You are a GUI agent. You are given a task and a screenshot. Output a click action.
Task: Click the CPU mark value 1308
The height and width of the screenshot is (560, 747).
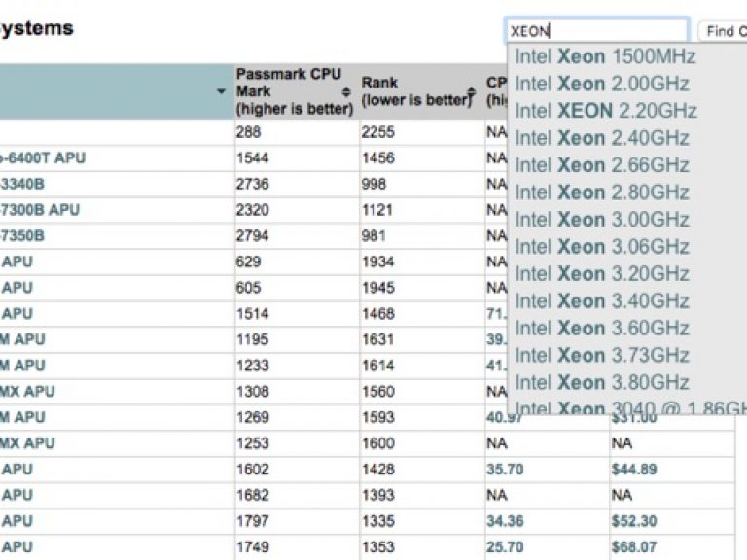click(x=253, y=392)
